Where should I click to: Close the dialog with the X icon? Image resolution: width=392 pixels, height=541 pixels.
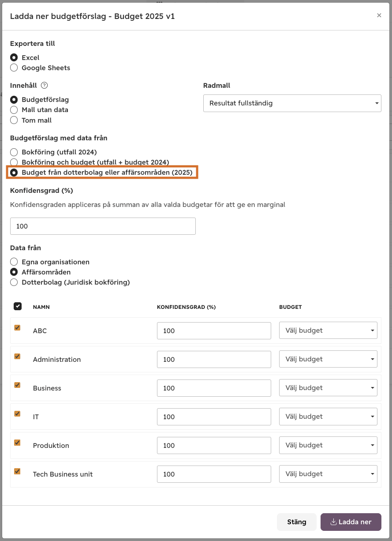(x=379, y=15)
